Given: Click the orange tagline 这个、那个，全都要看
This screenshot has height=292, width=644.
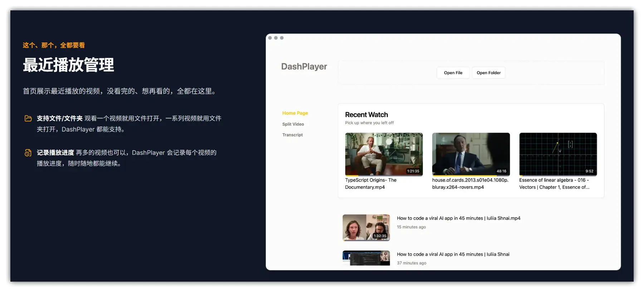Looking at the screenshot, I should coord(54,45).
